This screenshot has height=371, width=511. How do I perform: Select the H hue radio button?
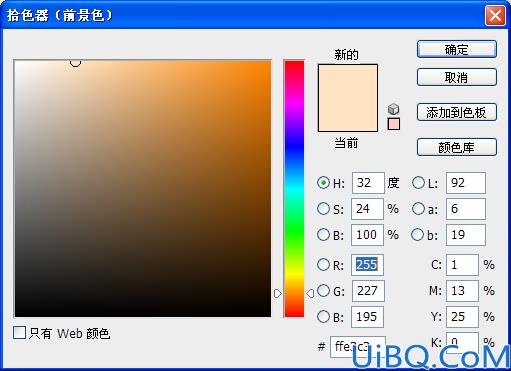click(x=323, y=183)
